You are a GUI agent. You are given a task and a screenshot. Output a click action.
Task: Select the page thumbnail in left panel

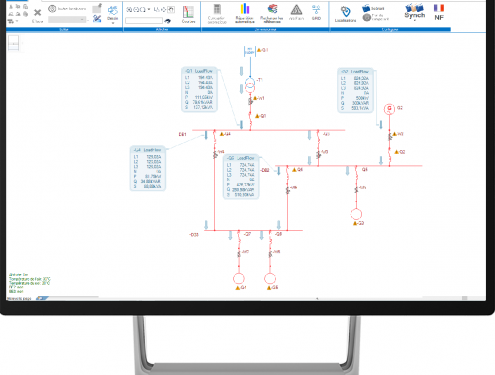(x=13, y=43)
